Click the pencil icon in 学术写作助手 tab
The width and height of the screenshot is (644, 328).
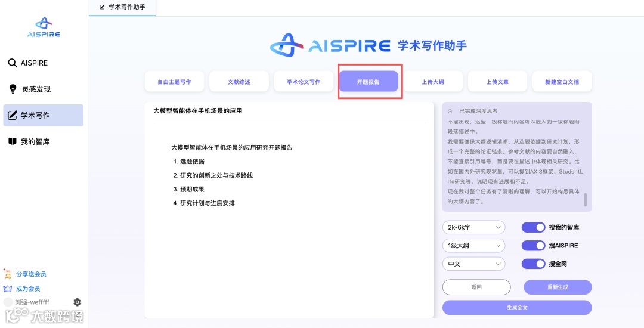(x=103, y=7)
